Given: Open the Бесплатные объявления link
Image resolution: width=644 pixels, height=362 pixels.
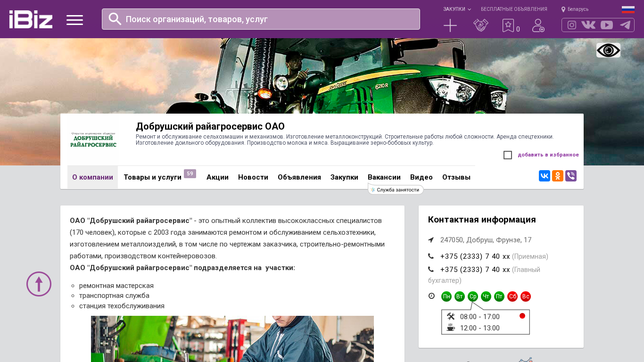Looking at the screenshot, I should pyautogui.click(x=514, y=9).
